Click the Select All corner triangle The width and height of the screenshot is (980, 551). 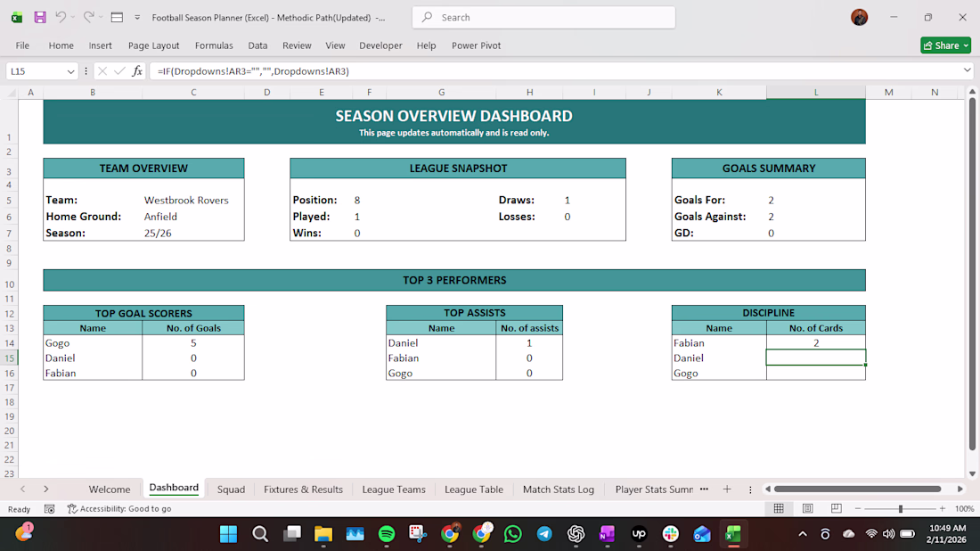[12, 93]
